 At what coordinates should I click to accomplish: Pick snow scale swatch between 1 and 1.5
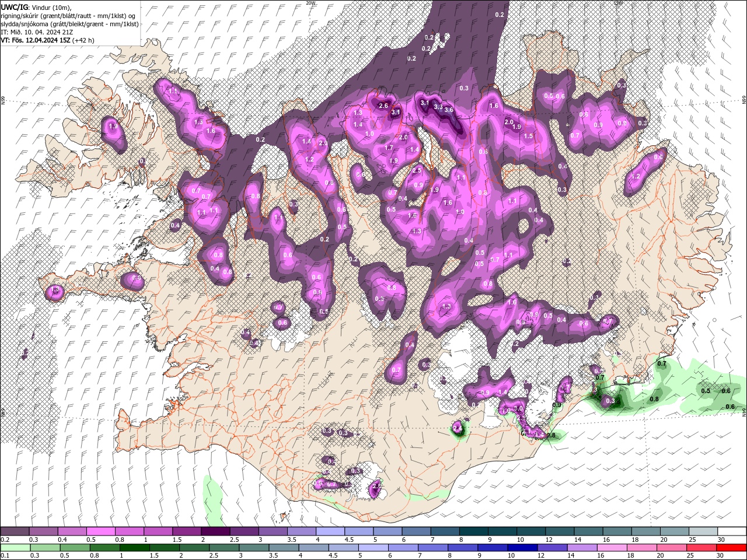coord(158,531)
